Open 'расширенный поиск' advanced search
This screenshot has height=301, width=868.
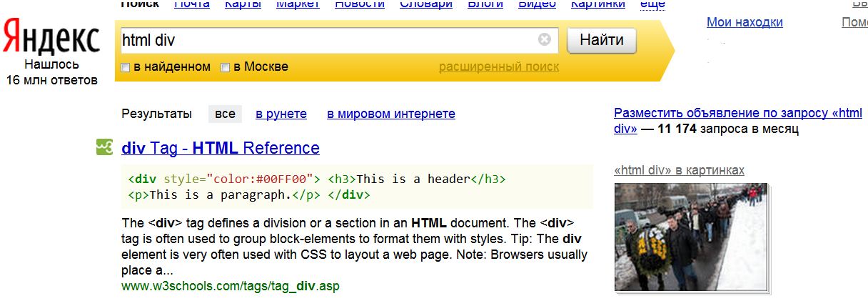[x=499, y=67]
